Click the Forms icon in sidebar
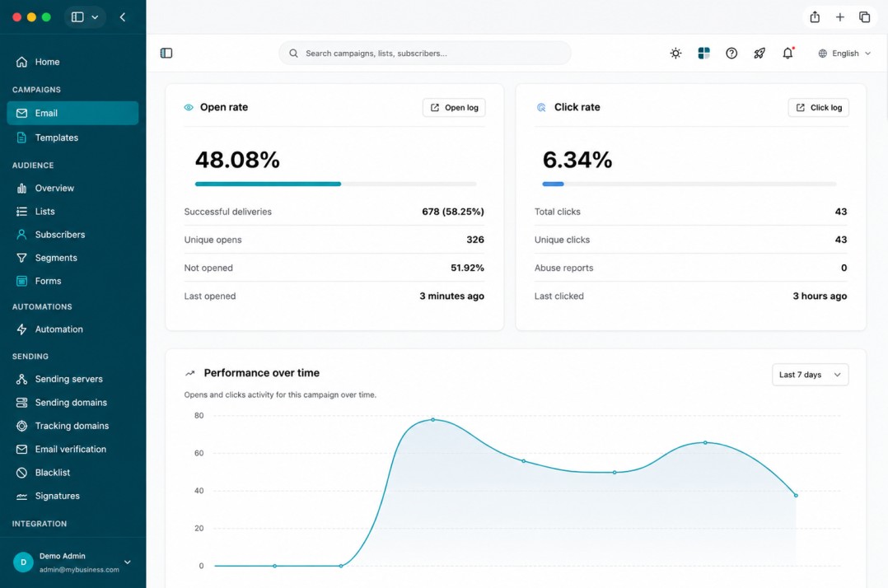Viewport: 888px width, 588px height. coord(21,281)
